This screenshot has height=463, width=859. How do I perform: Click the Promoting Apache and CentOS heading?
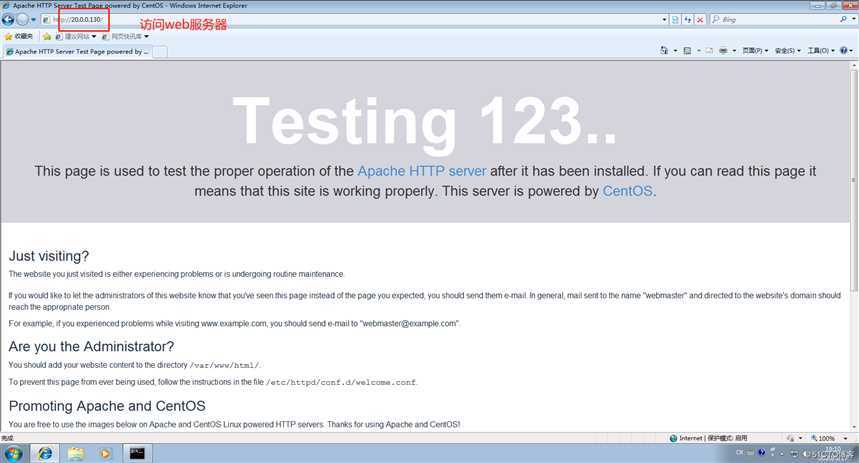[107, 406]
